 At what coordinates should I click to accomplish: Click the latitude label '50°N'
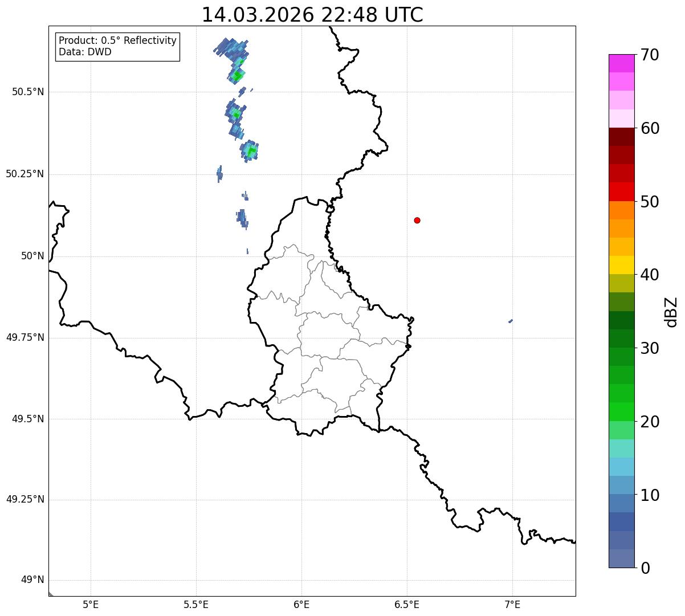tap(32, 256)
